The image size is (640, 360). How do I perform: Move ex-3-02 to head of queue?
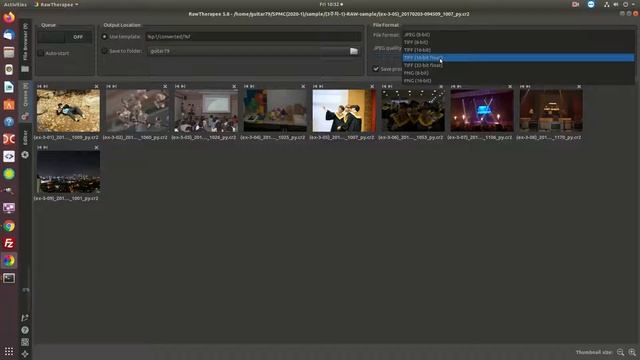pos(109,87)
